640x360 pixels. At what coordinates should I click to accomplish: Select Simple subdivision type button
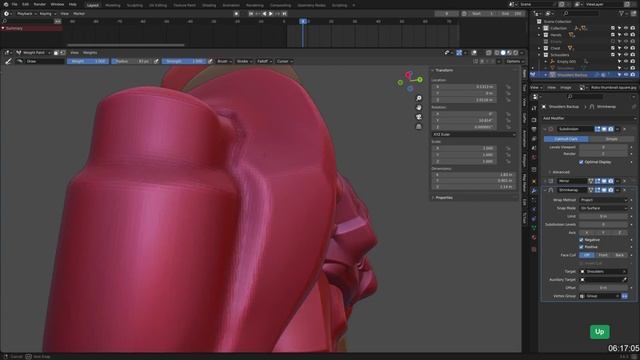tap(611, 139)
